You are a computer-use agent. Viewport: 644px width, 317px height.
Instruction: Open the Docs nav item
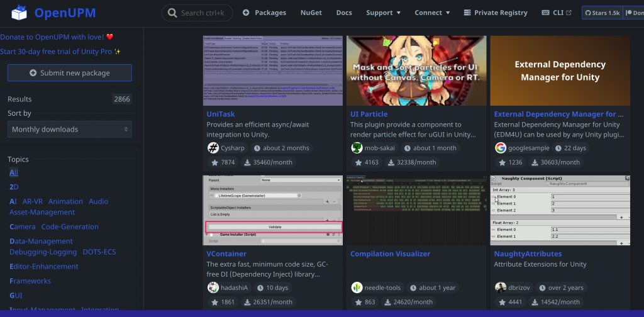pos(344,13)
